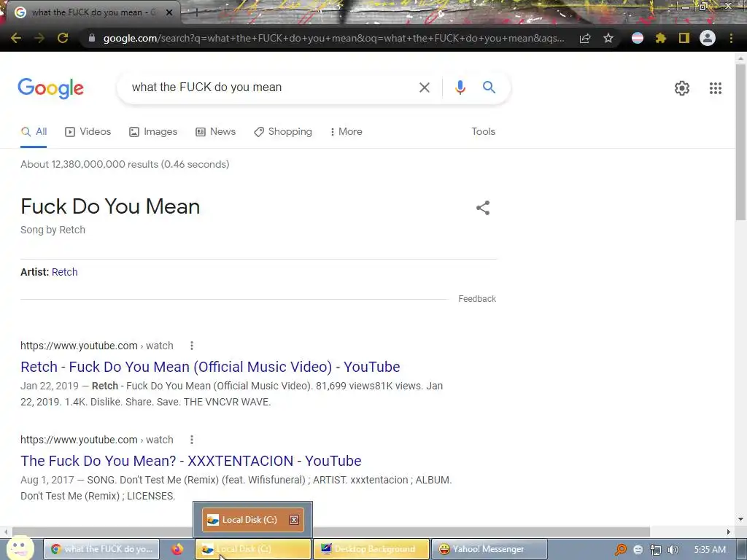Open search Tools options
Image resolution: width=747 pixels, height=560 pixels.
pyautogui.click(x=483, y=132)
